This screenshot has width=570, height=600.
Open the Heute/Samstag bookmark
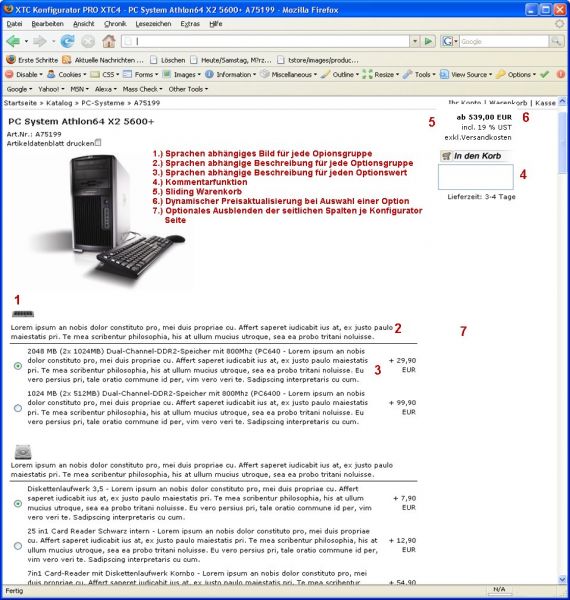click(x=231, y=60)
